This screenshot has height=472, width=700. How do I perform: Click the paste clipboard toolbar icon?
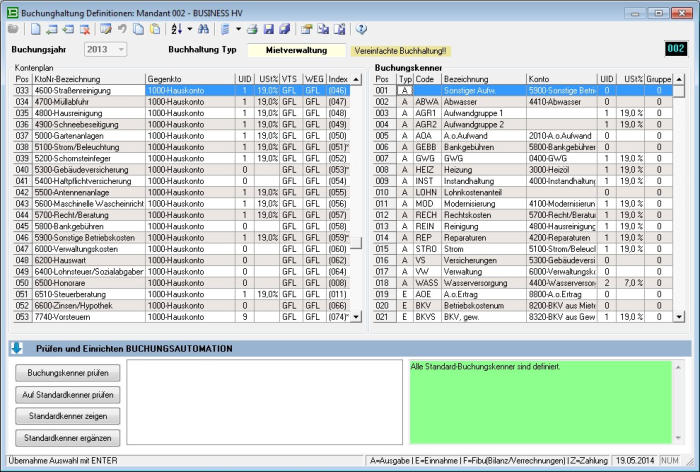click(x=156, y=29)
